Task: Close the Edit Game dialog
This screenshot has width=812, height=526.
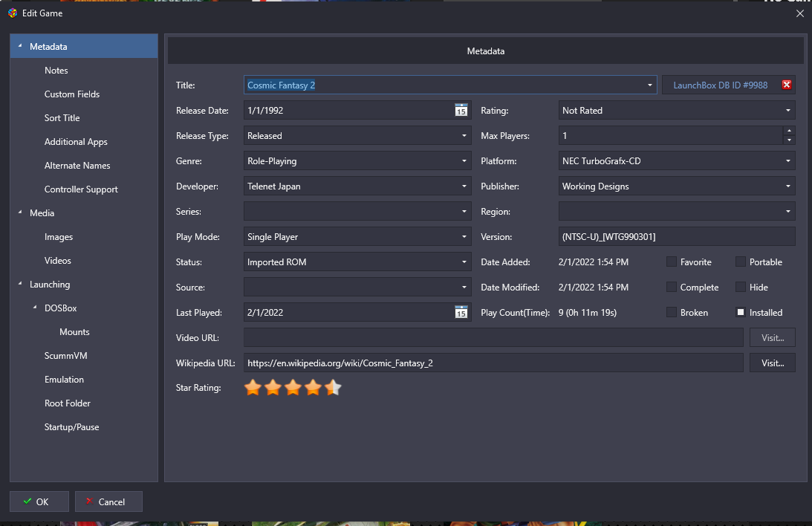Action: (800, 13)
